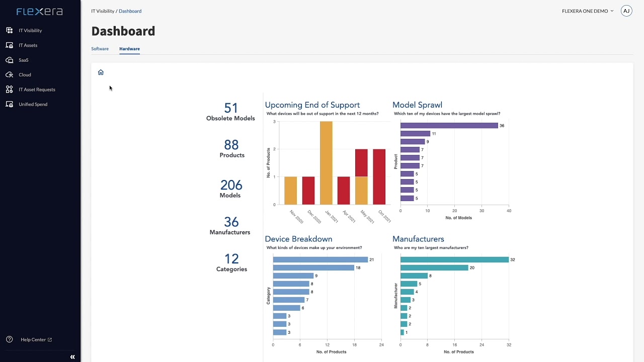Click the Dec 2020 red bar
Image resolution: width=644 pixels, height=362 pixels.
tap(308, 191)
